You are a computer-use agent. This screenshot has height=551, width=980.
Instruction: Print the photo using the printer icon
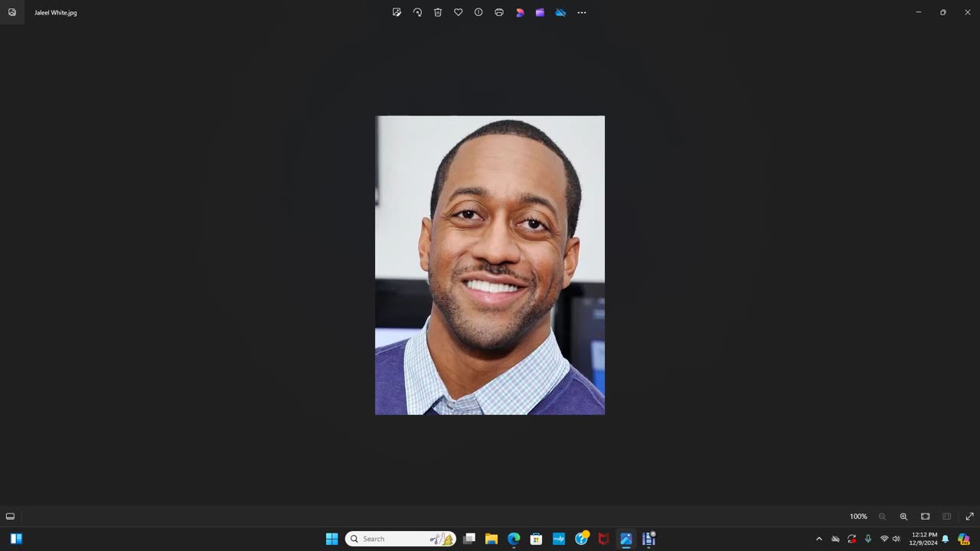pos(499,12)
